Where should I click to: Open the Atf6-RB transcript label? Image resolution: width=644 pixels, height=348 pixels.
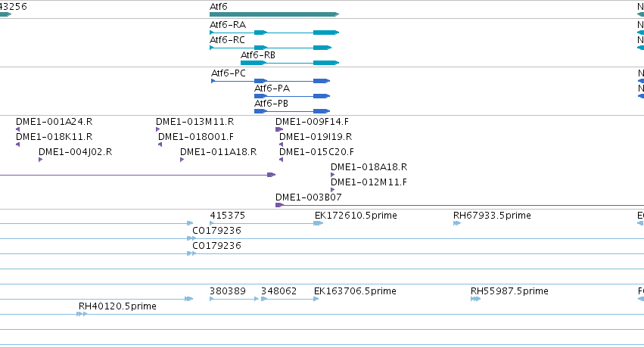(x=258, y=55)
